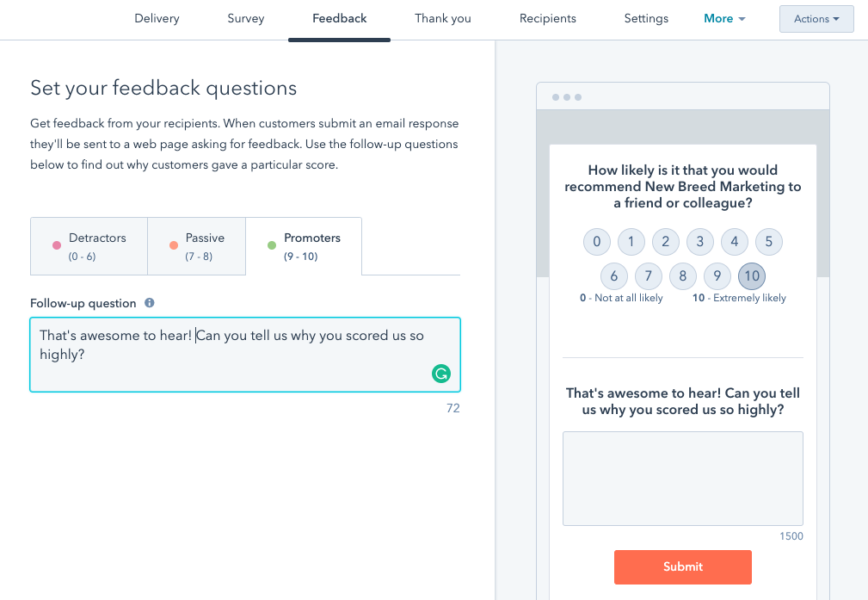Click the window dots in the preview header
Viewport: 868px width, 600px height.
pos(567,96)
